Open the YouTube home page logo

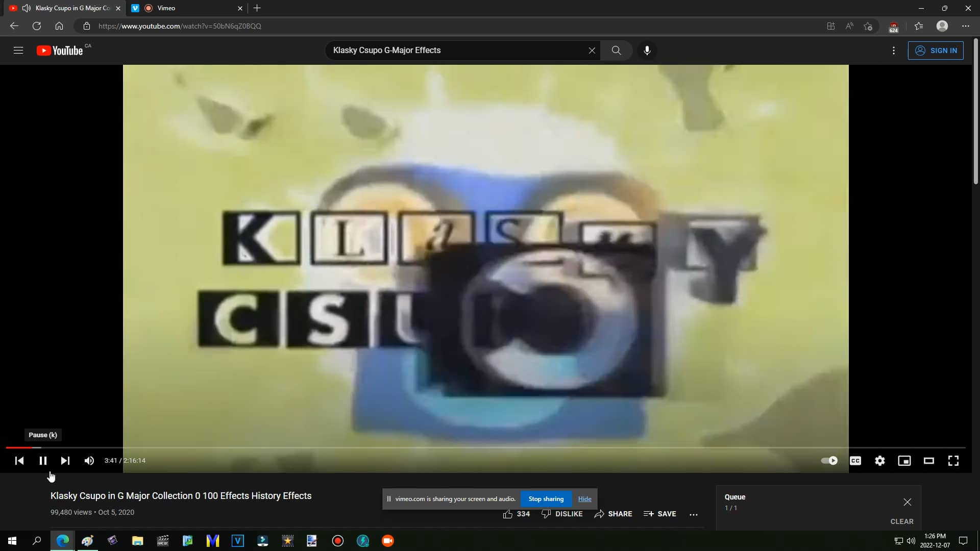(x=61, y=50)
